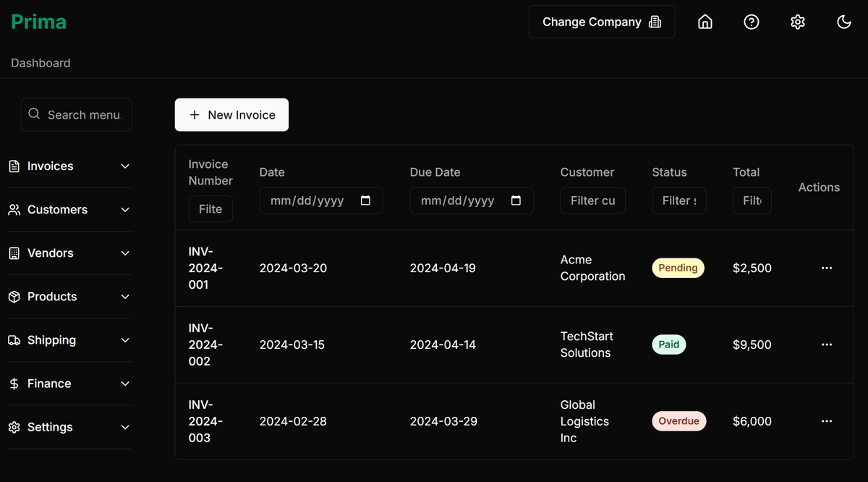Click the $6,000 total cell
868x482 pixels.
click(x=752, y=421)
